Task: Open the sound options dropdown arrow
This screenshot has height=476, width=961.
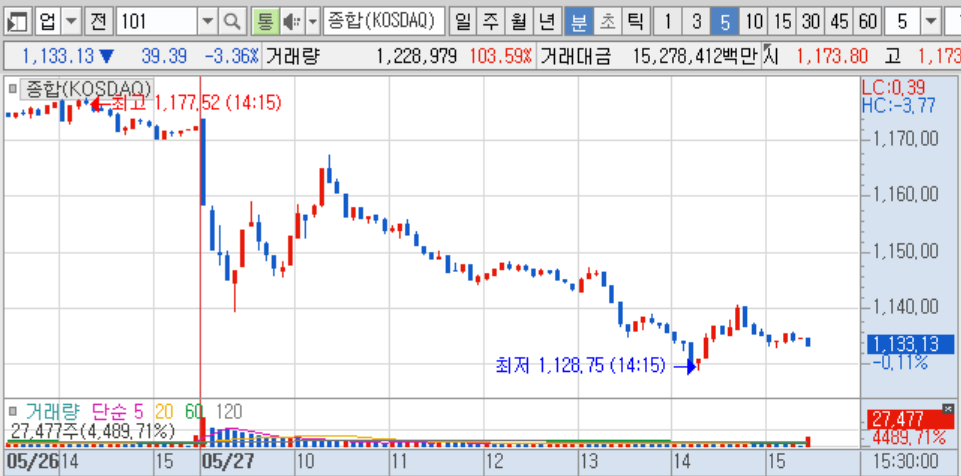Action: click(313, 23)
